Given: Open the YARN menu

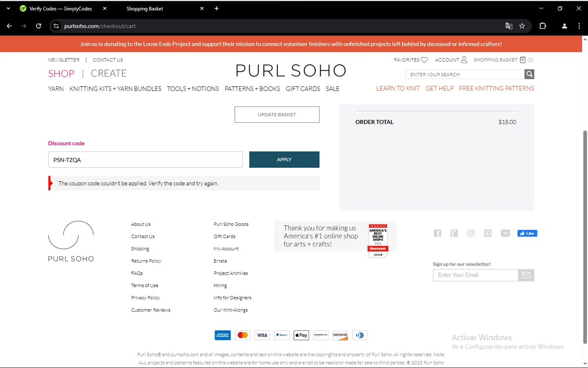Looking at the screenshot, I should click(x=56, y=89).
